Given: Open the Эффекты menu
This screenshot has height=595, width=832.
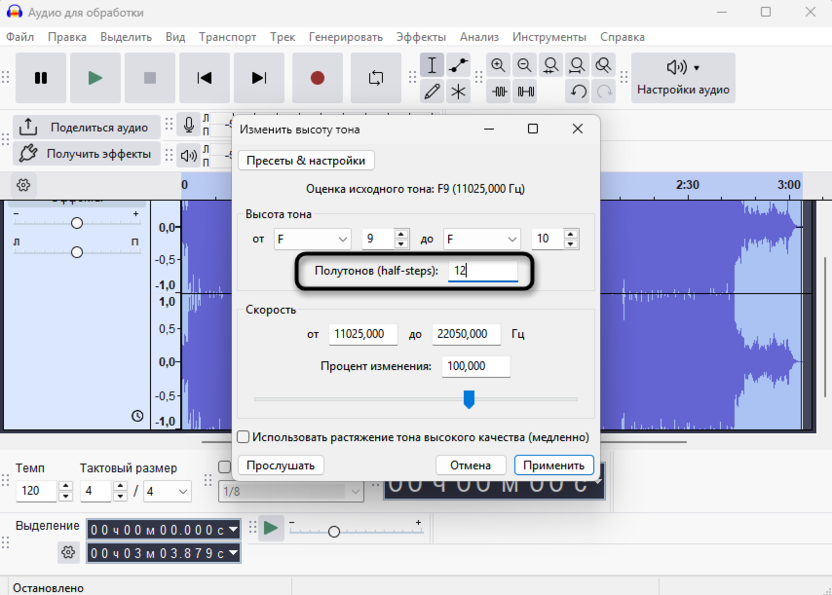Looking at the screenshot, I should pyautogui.click(x=420, y=37).
